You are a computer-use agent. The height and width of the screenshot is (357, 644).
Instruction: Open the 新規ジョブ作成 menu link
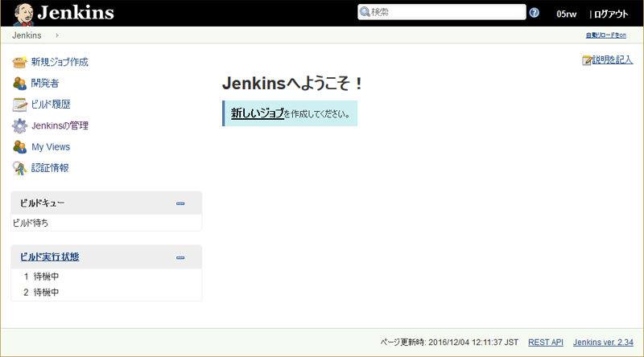click(x=60, y=62)
